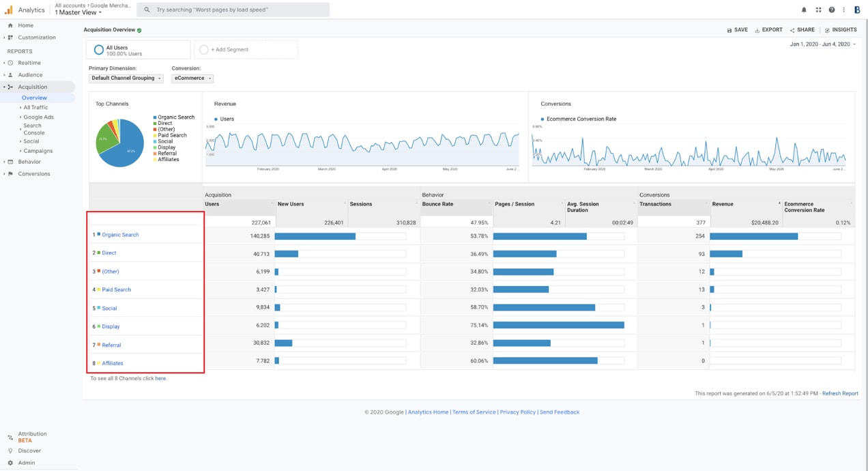Screen dimensions: 868x471
Task: Expand the Jan 1 - Jun 4 date range picker
Action: [x=822, y=44]
